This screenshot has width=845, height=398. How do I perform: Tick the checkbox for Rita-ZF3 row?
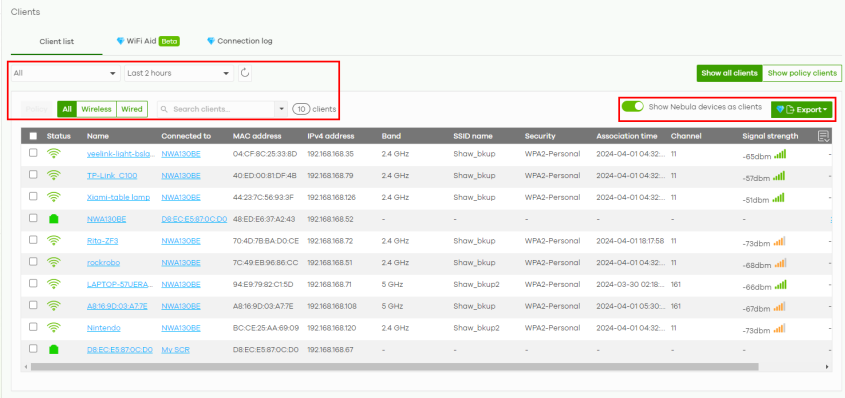tap(33, 240)
